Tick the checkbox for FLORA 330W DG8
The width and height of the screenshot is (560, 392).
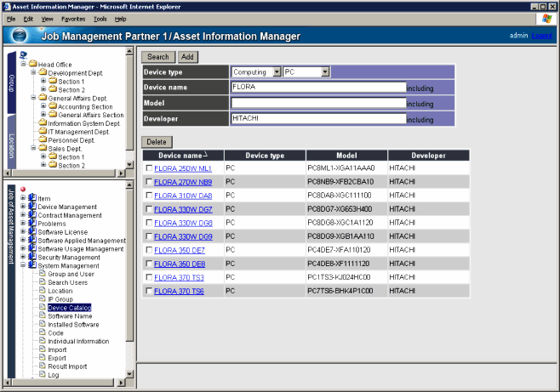149,223
